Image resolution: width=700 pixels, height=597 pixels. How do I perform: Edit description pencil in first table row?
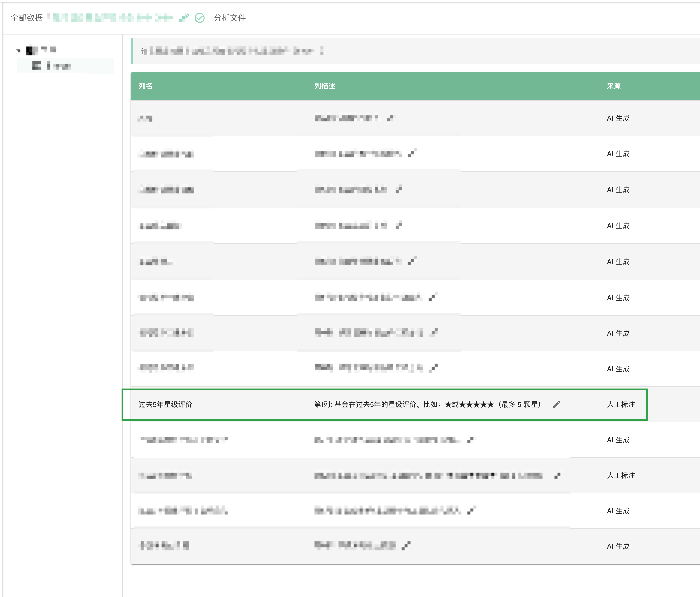[x=390, y=118]
